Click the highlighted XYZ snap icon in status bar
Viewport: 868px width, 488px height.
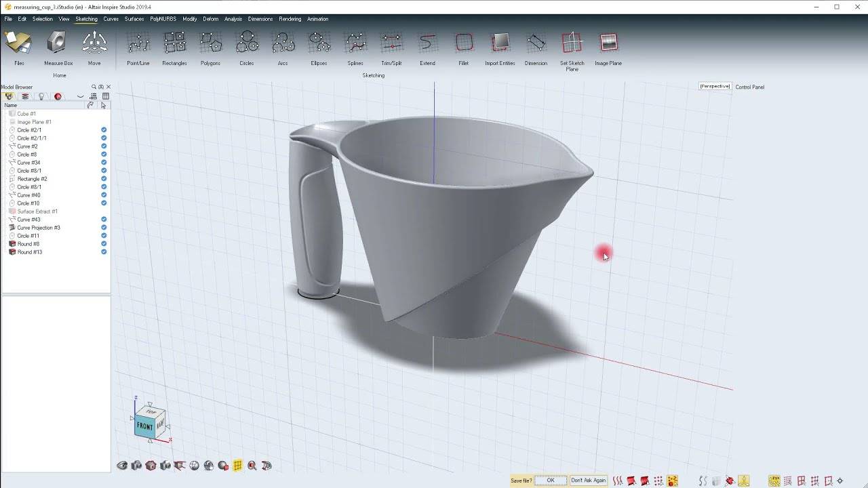[774, 481]
